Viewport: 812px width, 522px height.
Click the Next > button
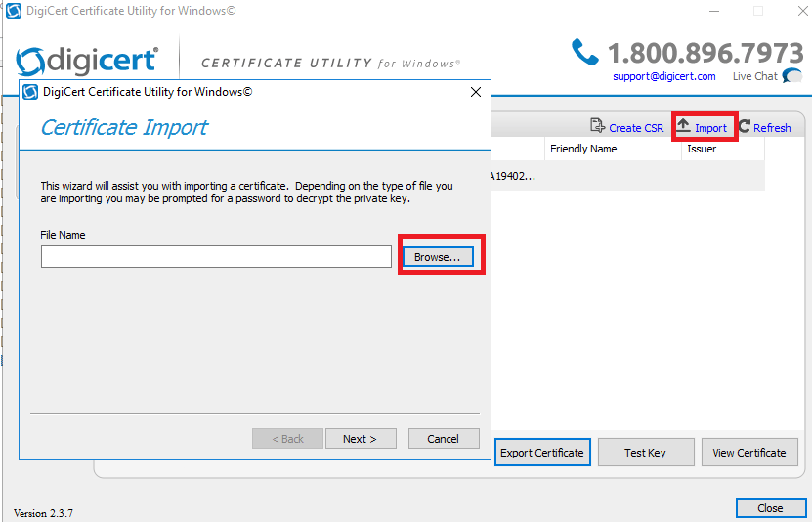(361, 439)
